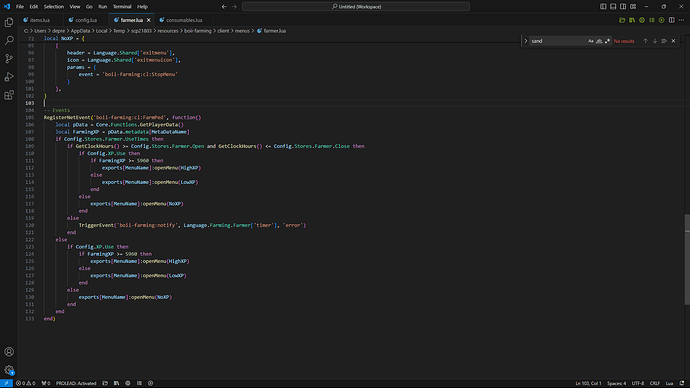The image size is (690, 388).
Task: Go forward with the navigation arrow
Action: click(x=234, y=7)
